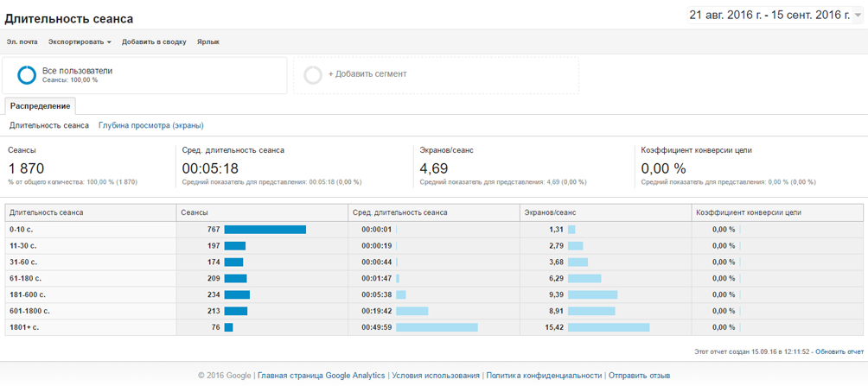Expand the Экспортировать dropdown menu
Viewport: 868px width, 386px height.
(x=80, y=42)
